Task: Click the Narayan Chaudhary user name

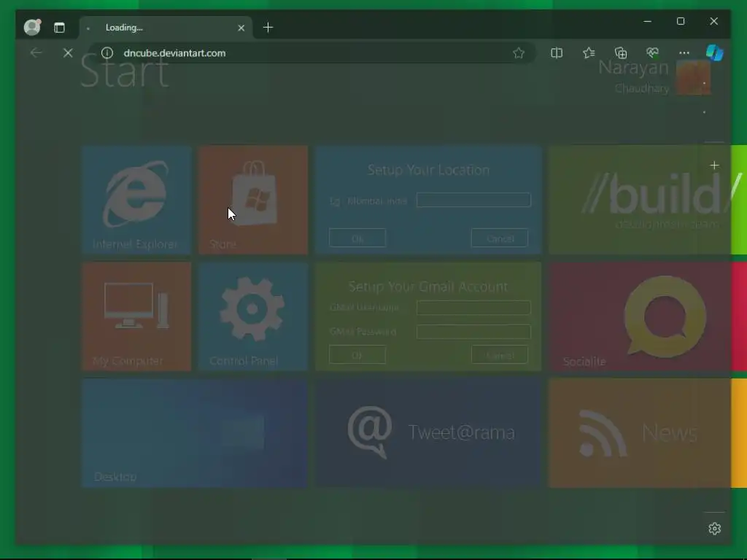Action: pos(634,76)
